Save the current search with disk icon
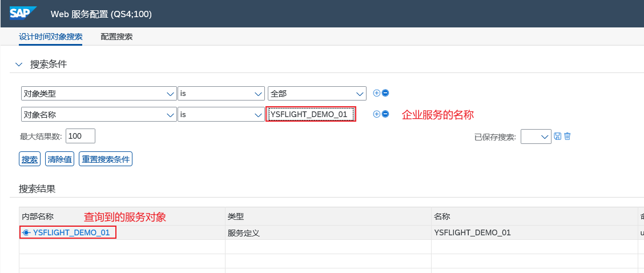This screenshot has width=644, height=273. 557,136
